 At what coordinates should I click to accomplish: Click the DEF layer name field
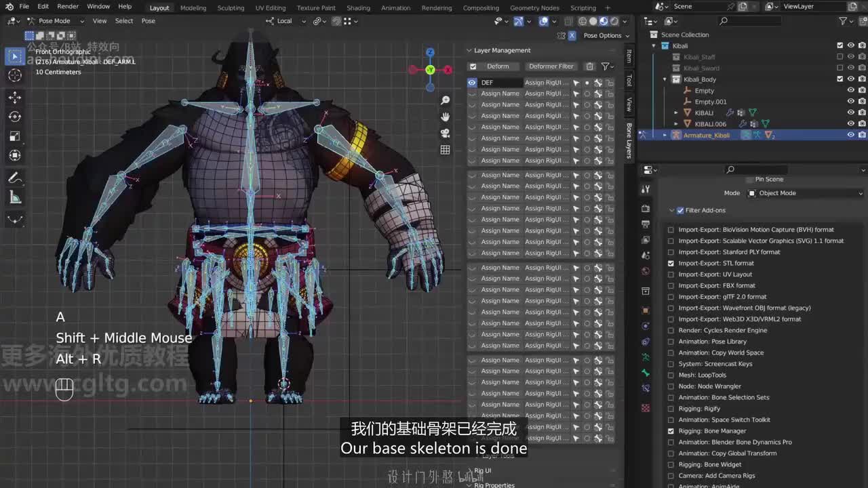coord(500,83)
